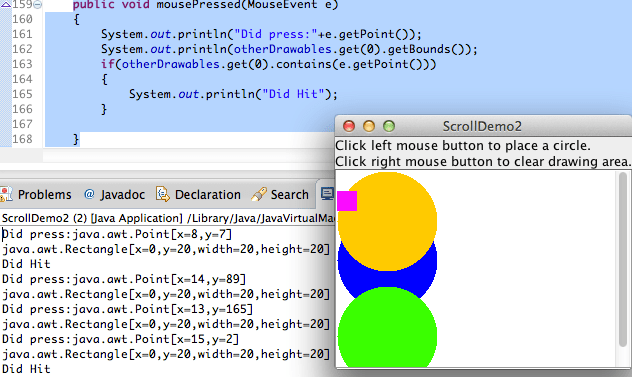Click line number 163 in the gutter
Viewport: 632px width, 377px height.
click(x=22, y=64)
